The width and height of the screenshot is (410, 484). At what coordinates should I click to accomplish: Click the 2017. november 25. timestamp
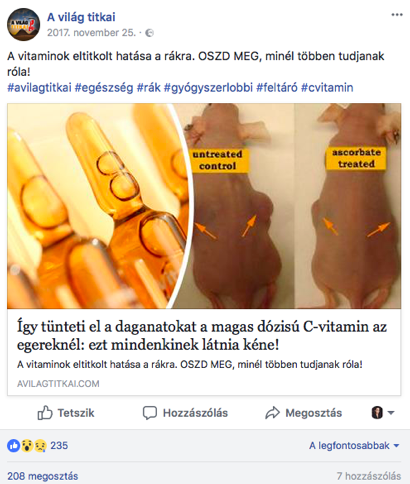(x=91, y=33)
